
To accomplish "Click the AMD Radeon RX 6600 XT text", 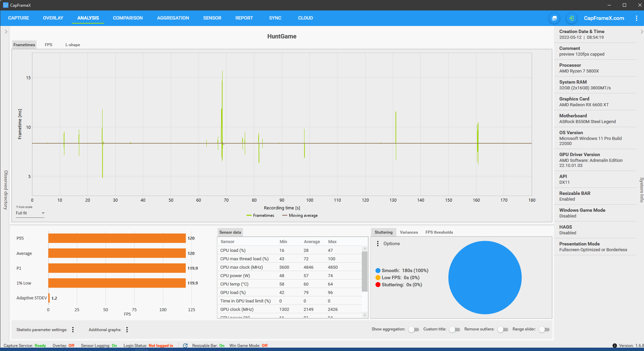I will point(584,105).
